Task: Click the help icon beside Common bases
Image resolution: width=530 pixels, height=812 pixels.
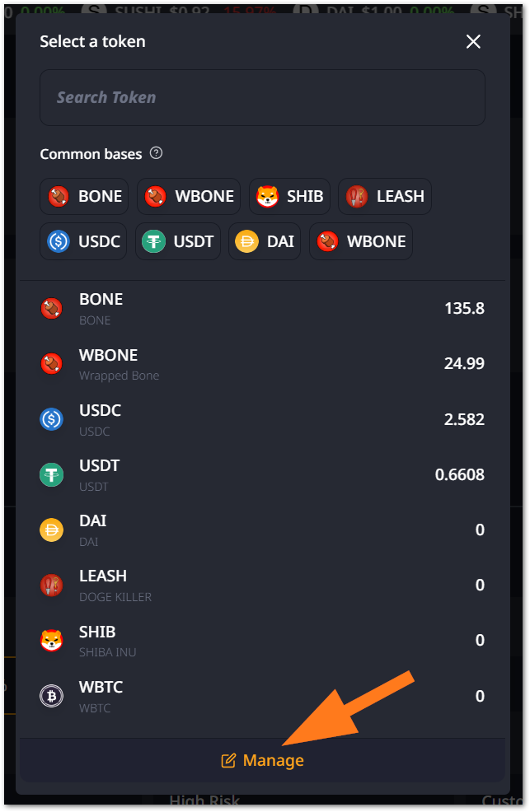Action: click(157, 153)
